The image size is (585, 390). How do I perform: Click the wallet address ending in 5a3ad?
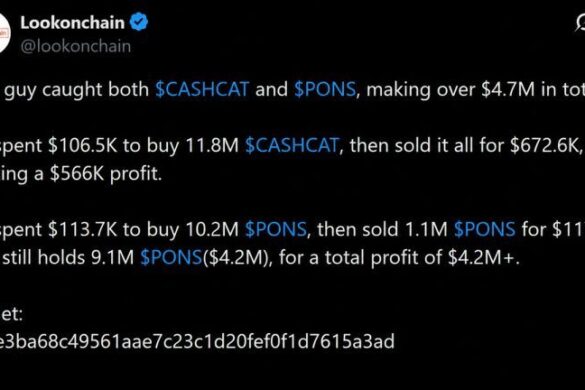point(197,341)
